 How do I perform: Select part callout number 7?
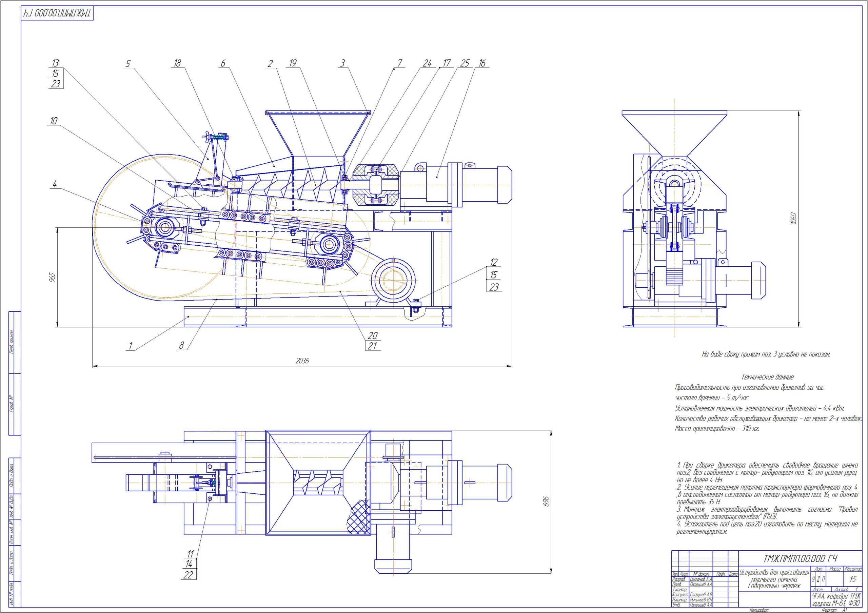tap(400, 63)
